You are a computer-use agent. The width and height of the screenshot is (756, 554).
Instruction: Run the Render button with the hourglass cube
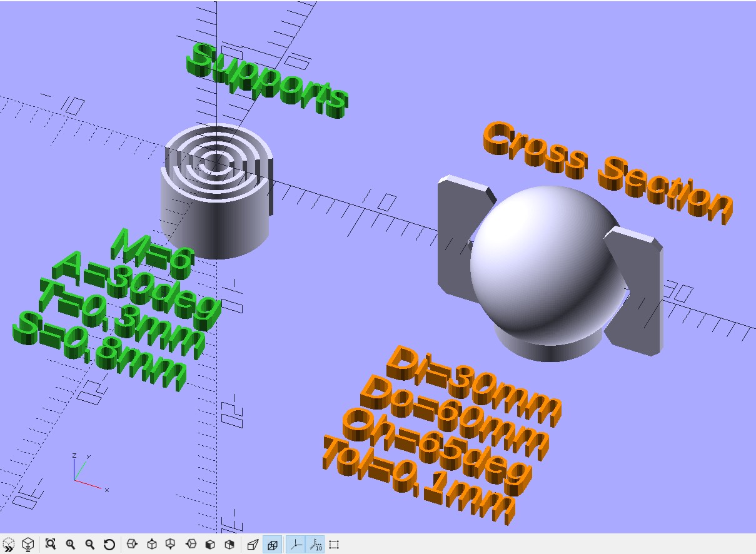pyautogui.click(x=28, y=545)
